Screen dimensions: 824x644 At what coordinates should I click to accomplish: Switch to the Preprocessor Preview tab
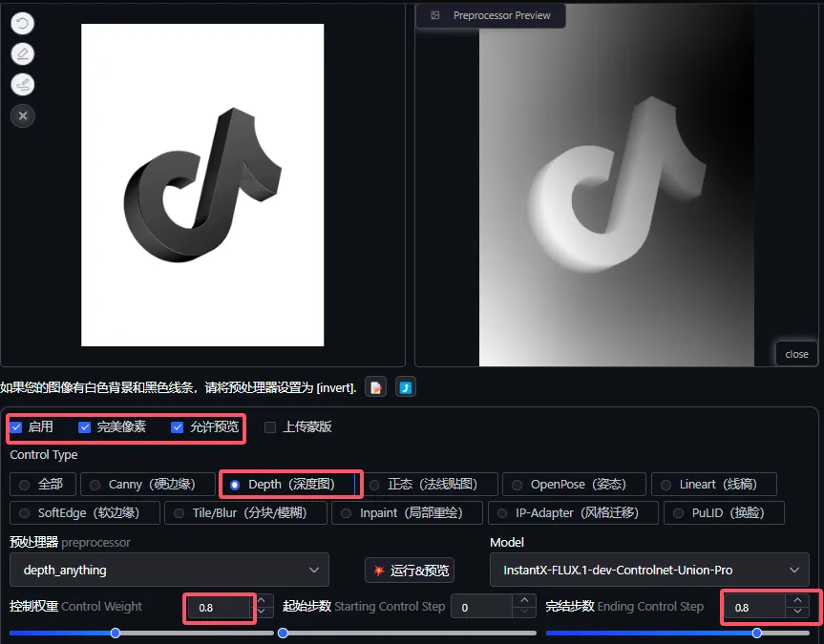[491, 15]
